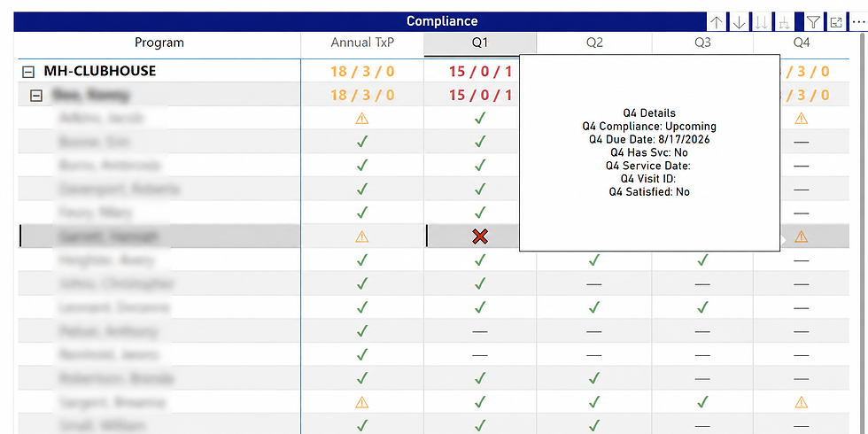Select the Q2 column header
This screenshot has height=434, width=868.
pos(594,43)
